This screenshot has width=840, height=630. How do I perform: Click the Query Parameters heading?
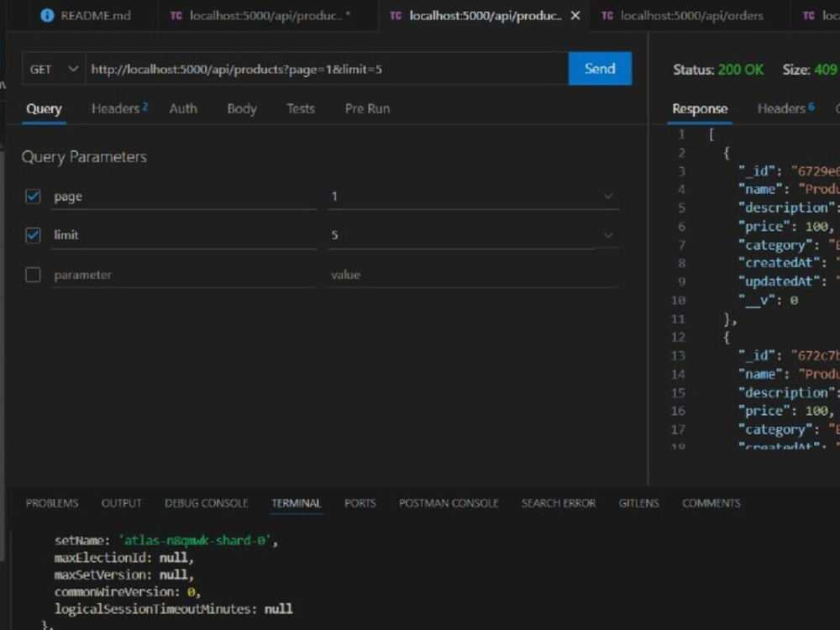coord(84,157)
